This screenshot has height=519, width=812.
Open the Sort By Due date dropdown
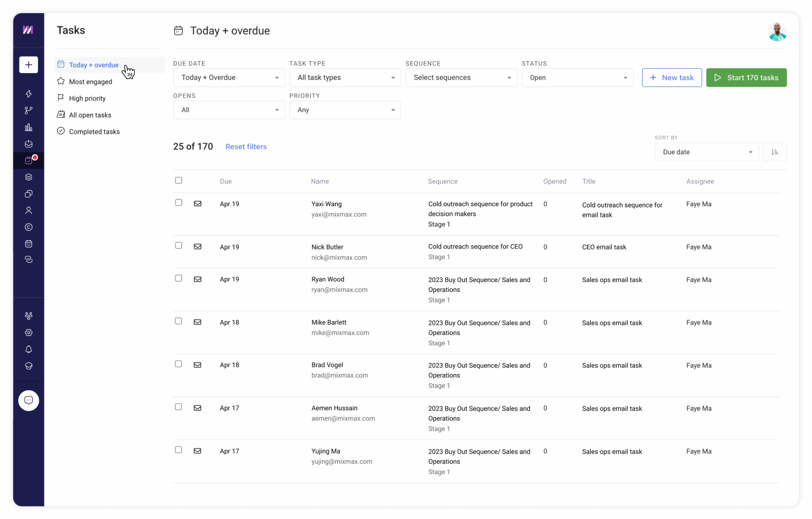[706, 152]
